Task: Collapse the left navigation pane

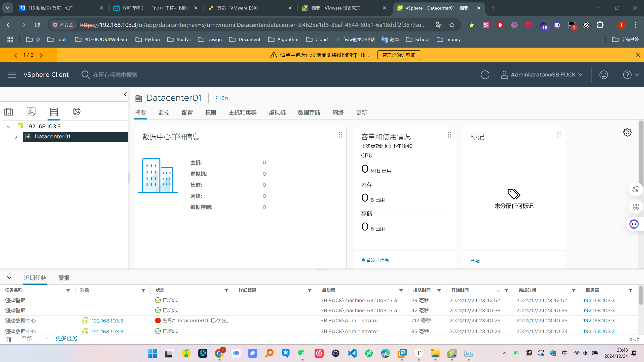Action: pyautogui.click(x=125, y=94)
